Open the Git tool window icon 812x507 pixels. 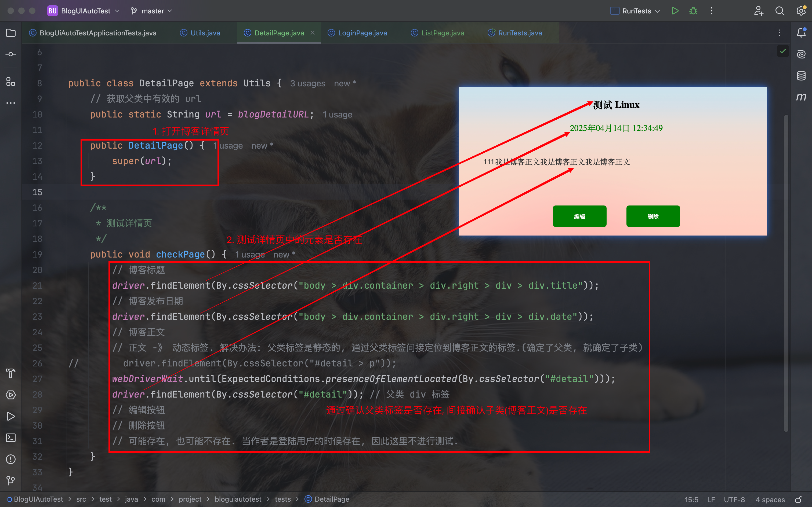(11, 480)
